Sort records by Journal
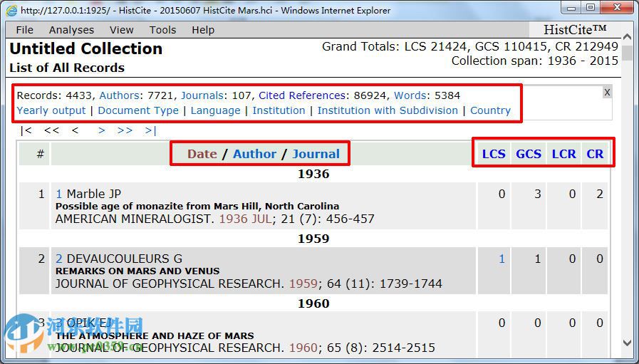639x364 pixels. coord(316,154)
